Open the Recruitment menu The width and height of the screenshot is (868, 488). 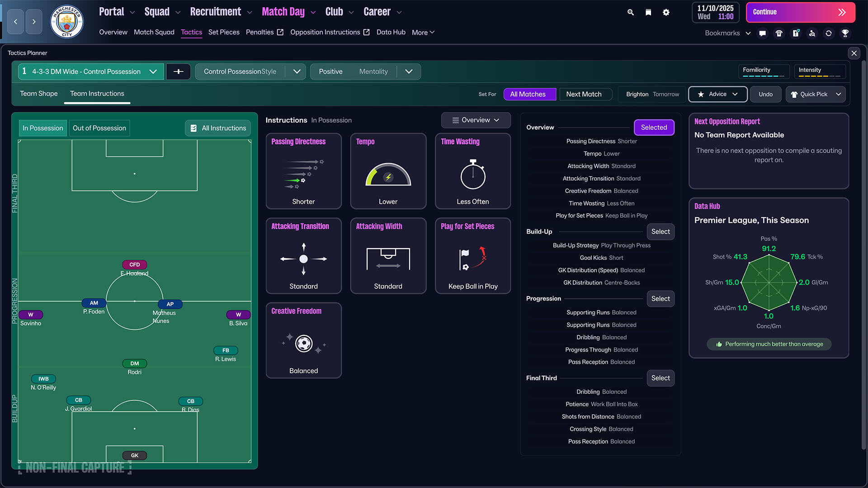click(x=216, y=11)
